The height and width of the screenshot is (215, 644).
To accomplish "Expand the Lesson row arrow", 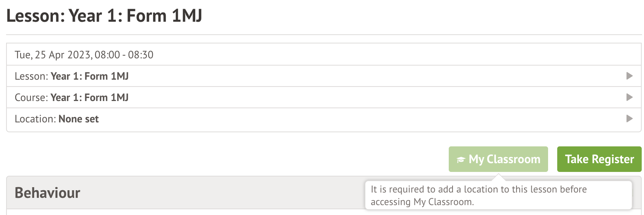I will pos(630,76).
